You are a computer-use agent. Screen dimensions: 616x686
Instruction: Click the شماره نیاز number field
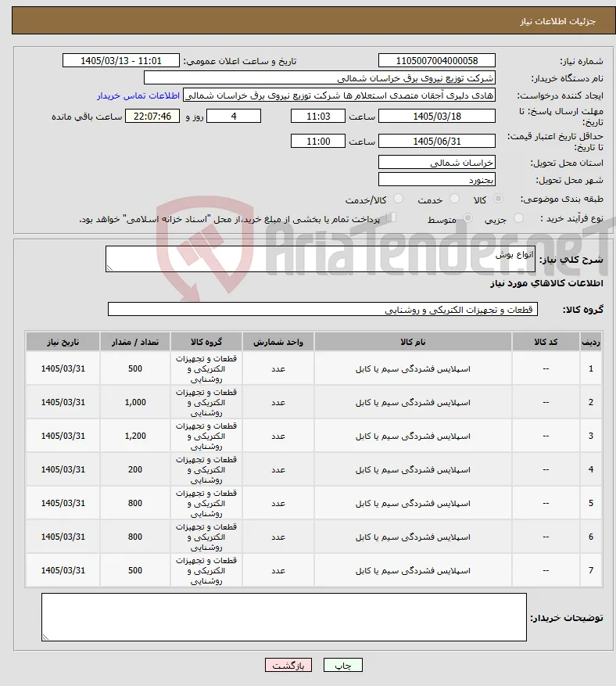437,61
